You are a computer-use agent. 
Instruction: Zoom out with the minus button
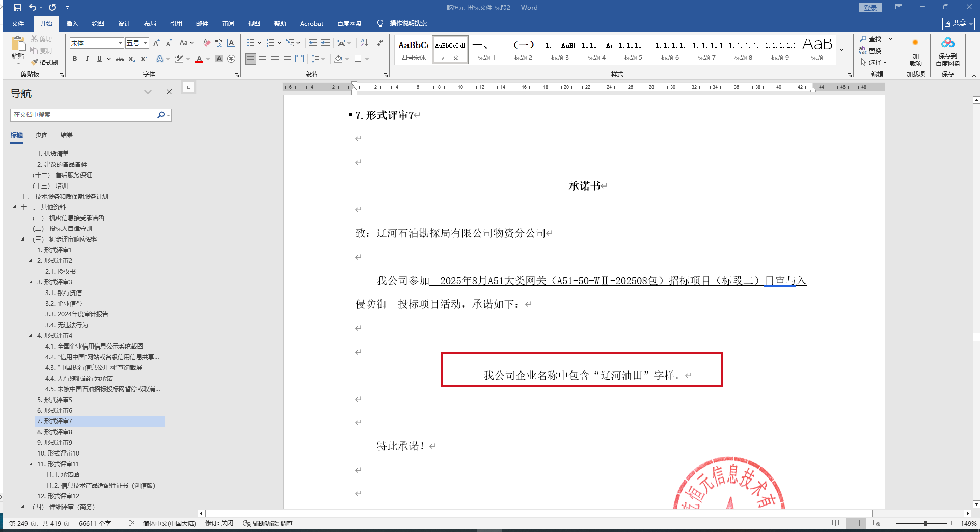tap(892, 523)
